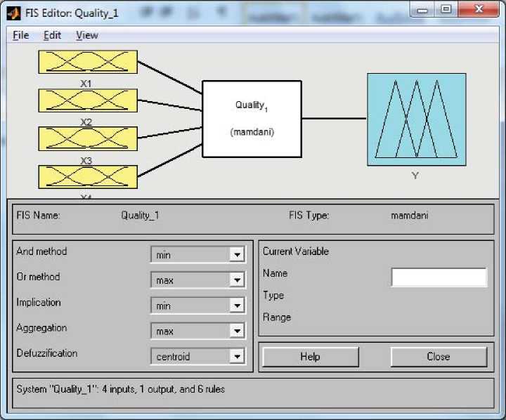Minimize the FIS Editor window
This screenshot has width=506, height=420.
coord(422,10)
